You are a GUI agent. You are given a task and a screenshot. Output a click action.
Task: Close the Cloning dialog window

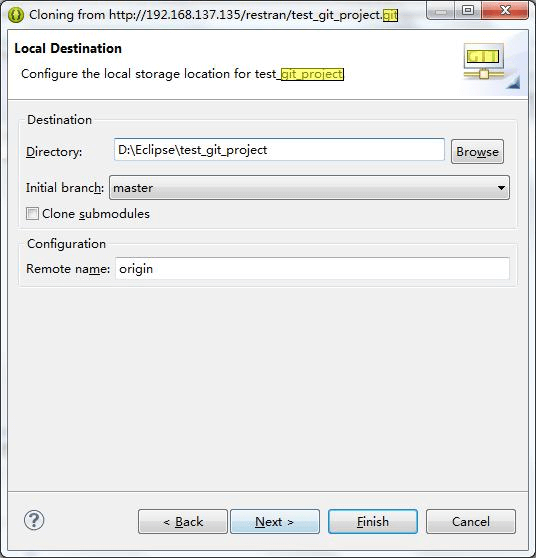505,11
